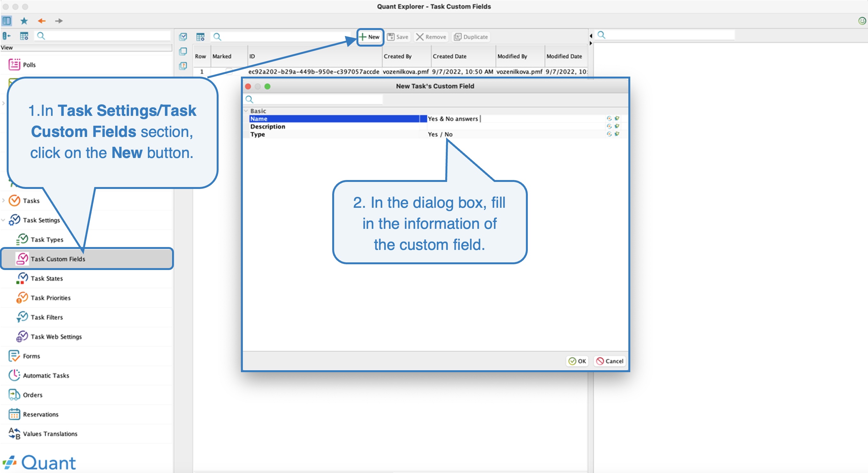Open the grid table column settings icon
The height and width of the screenshot is (473, 868).
200,37
